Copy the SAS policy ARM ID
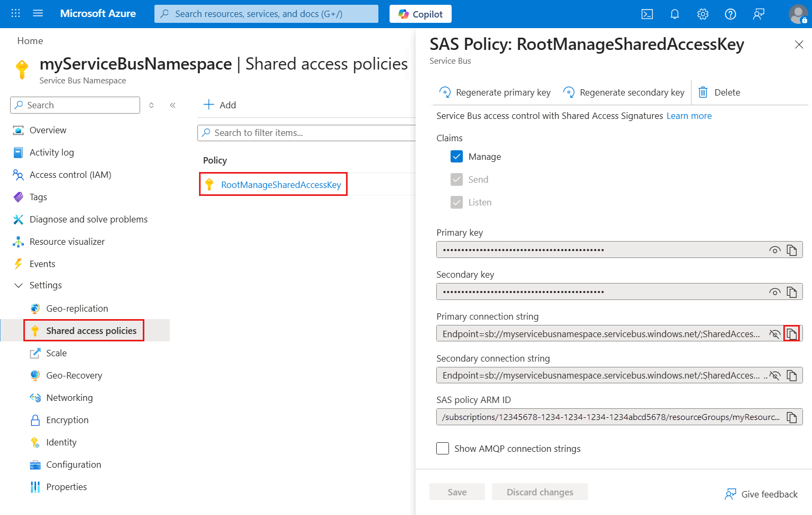This screenshot has width=812, height=515. pos(792,417)
